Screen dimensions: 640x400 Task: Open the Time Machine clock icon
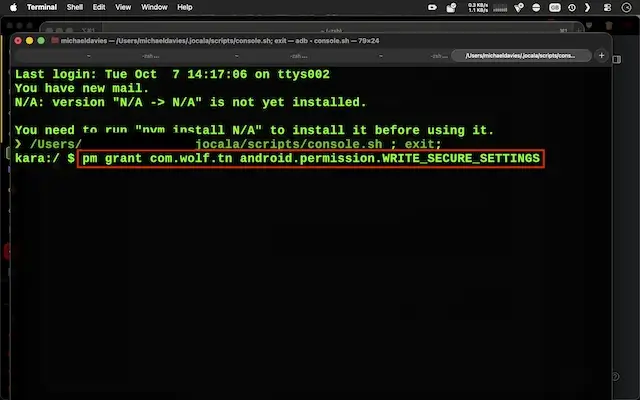[572, 7]
